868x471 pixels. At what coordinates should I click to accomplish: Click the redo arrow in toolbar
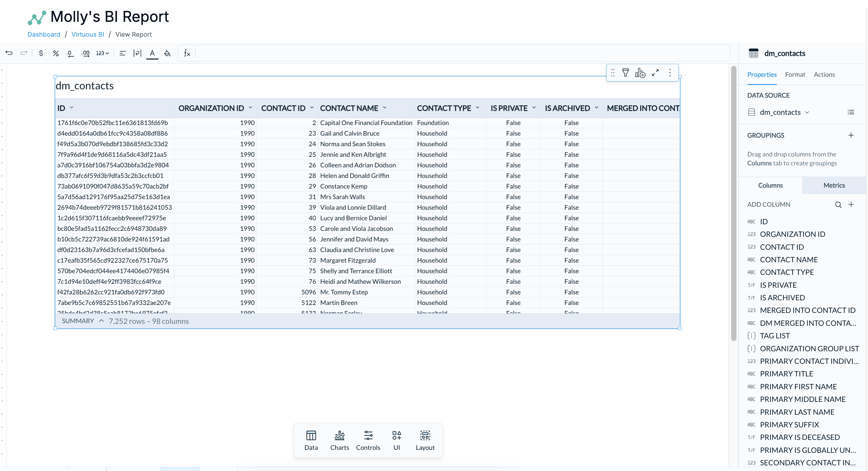point(23,53)
